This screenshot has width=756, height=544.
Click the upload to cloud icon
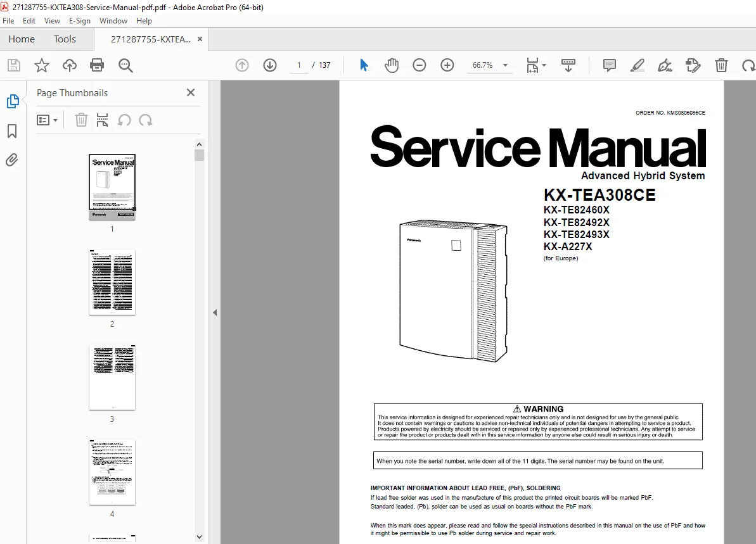tap(70, 65)
